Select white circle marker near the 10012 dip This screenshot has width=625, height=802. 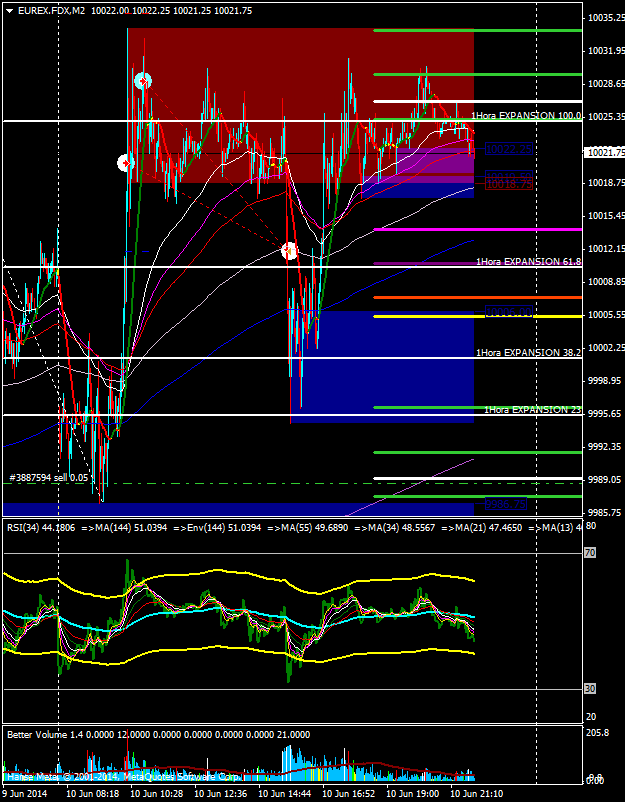(x=289, y=251)
